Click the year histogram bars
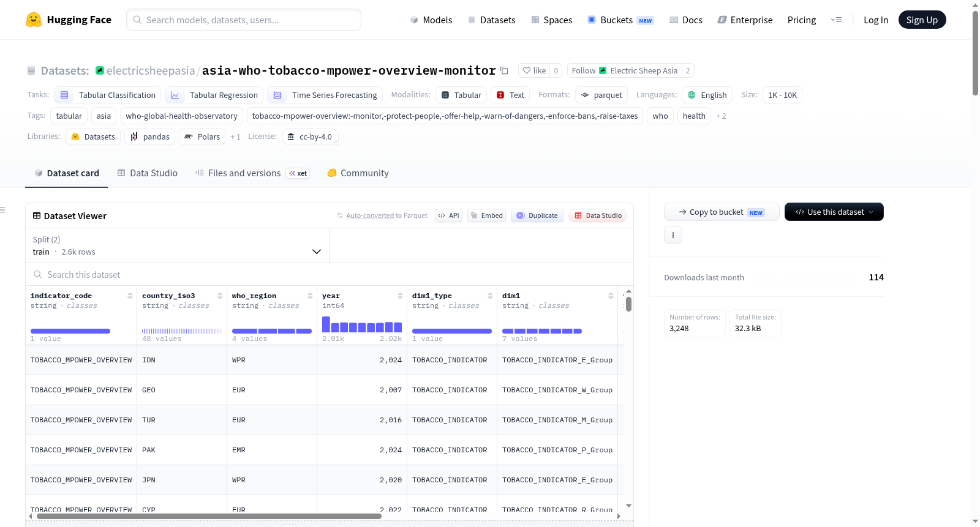 (362, 324)
